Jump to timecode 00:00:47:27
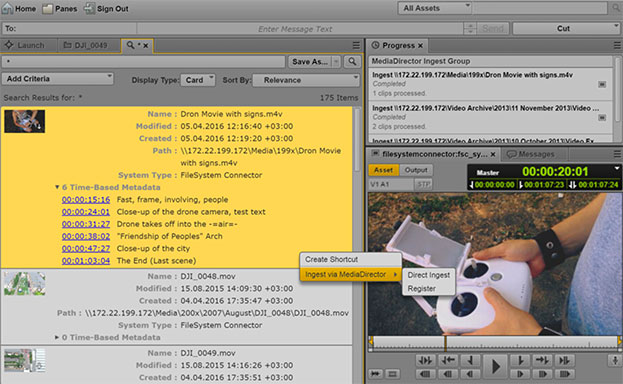Image resolution: width=623 pixels, height=384 pixels. [x=86, y=248]
